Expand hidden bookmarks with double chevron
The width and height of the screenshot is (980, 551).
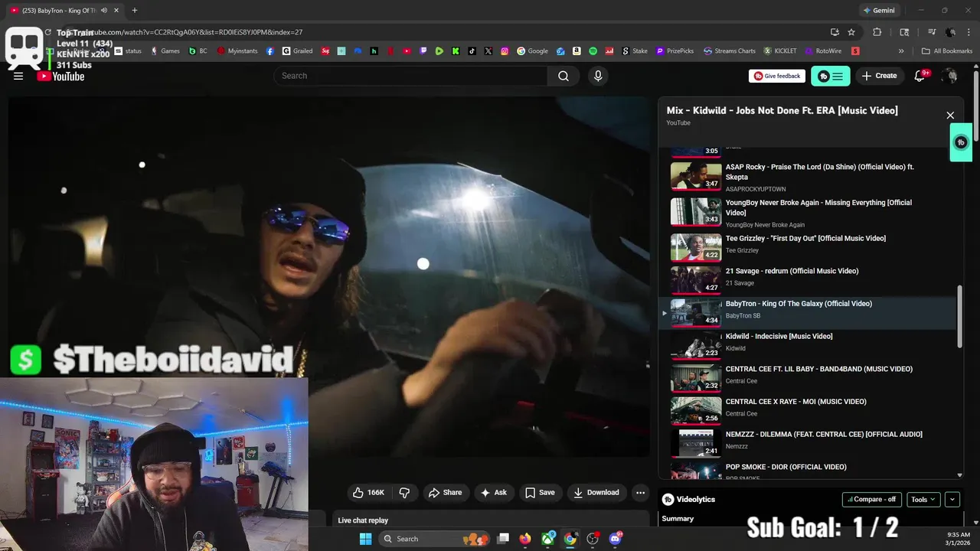click(901, 51)
